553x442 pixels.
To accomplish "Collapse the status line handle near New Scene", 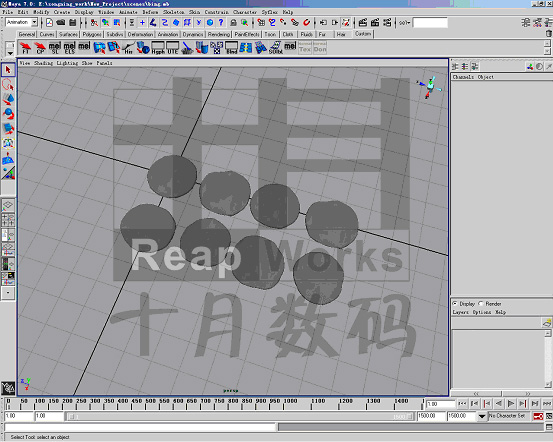I will coord(42,23).
